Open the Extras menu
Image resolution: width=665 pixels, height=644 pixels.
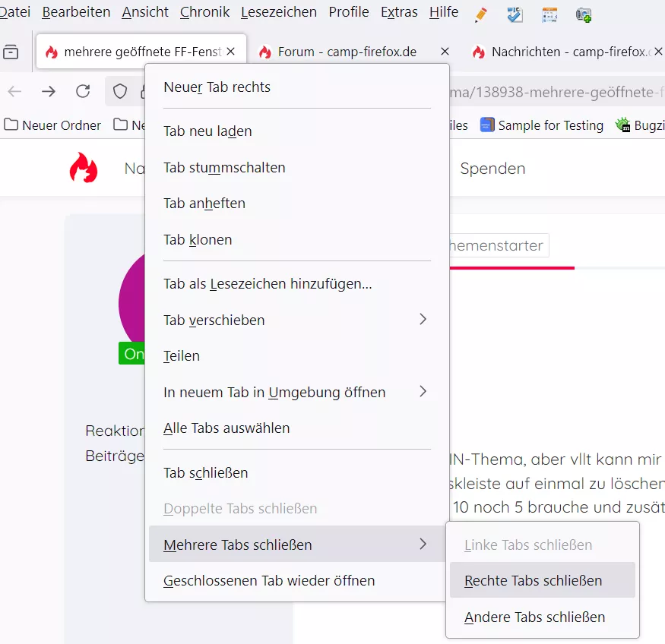pos(399,12)
